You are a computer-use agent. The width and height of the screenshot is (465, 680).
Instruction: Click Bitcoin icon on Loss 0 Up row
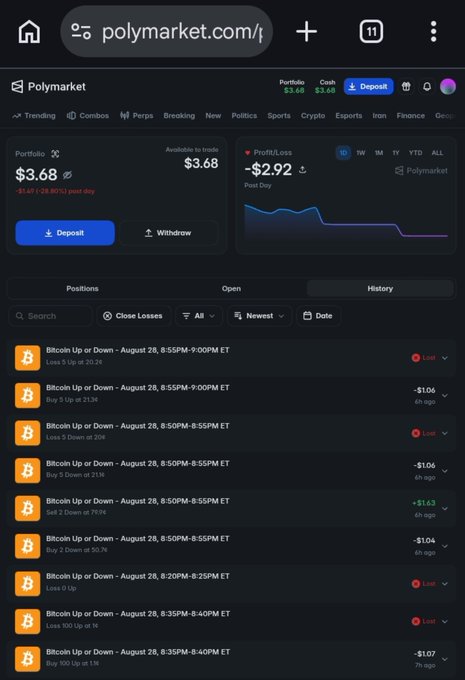27,584
